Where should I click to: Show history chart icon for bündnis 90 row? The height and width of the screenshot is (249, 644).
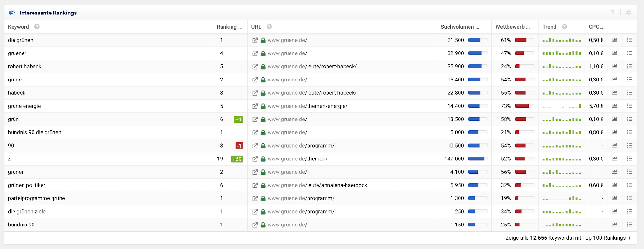[x=615, y=225]
